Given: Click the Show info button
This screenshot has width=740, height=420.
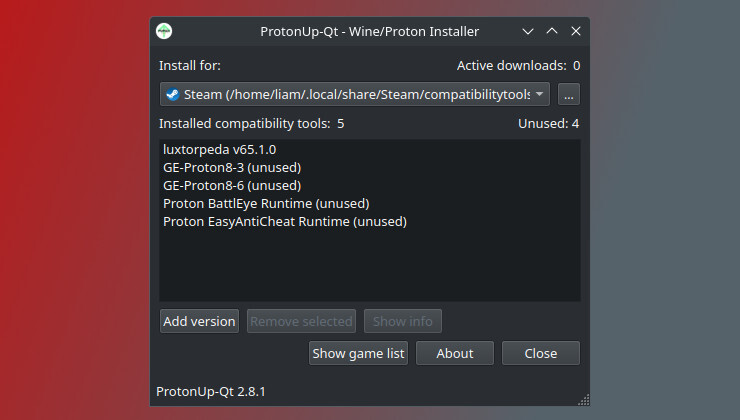Looking at the screenshot, I should [402, 321].
